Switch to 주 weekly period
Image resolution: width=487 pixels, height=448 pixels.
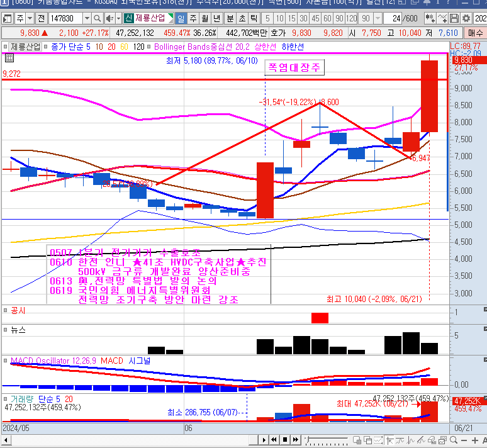coord(193,18)
